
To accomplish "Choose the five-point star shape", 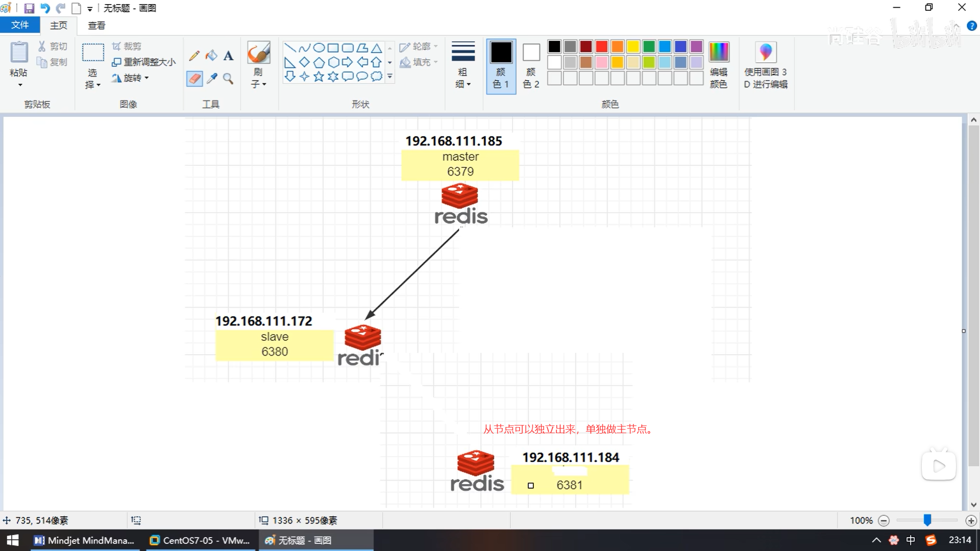I will pos(318,77).
